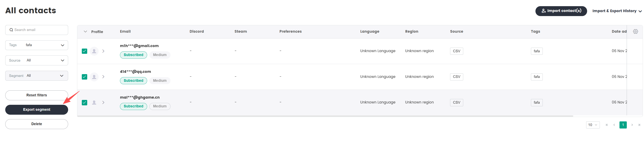Screen dimensions: 644x144
Task: Click the Import contact(s) button
Action: point(561,11)
